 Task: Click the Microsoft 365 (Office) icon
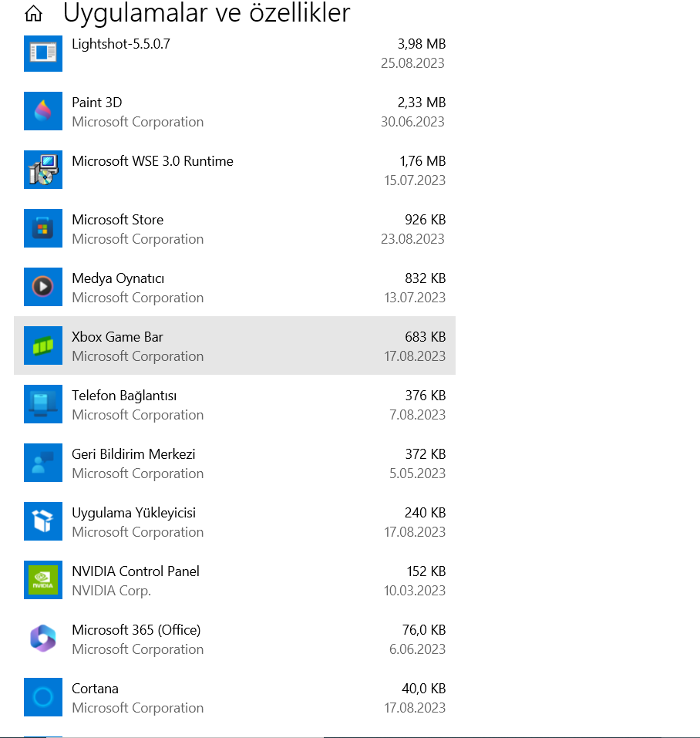(43, 639)
